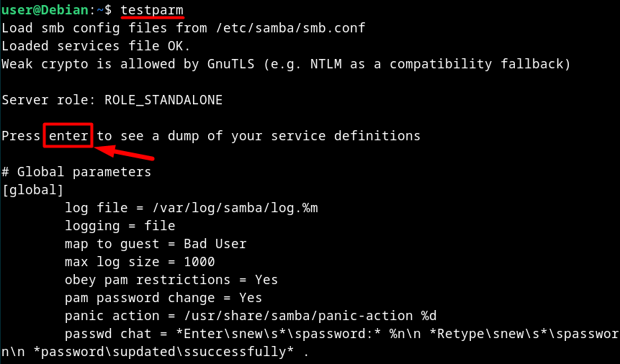The height and width of the screenshot is (364, 620).
Task: Click the 'passwd chat' parameter line
Action: [x=338, y=334]
